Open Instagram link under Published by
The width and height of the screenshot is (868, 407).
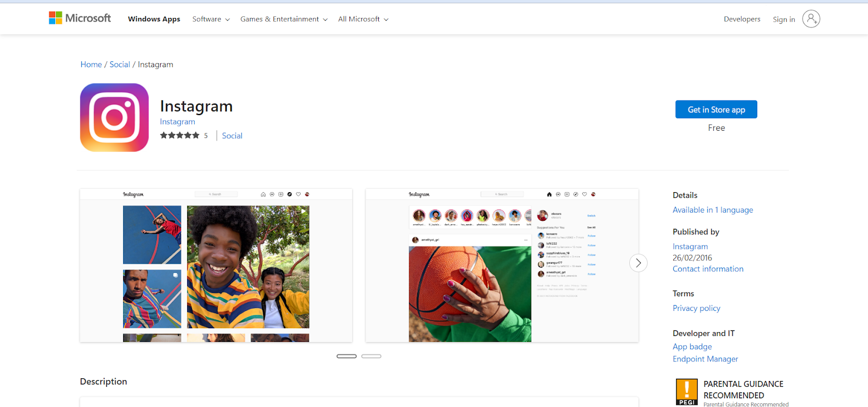coord(690,246)
